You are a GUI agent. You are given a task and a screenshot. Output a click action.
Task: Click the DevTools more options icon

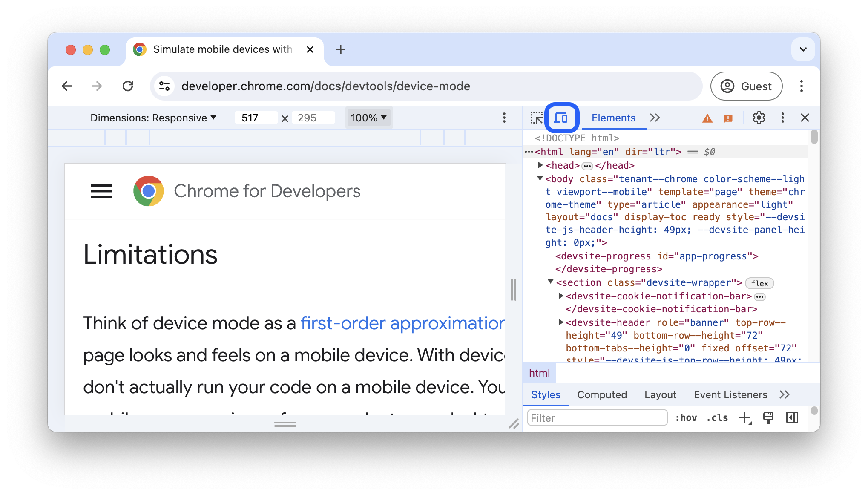point(783,118)
